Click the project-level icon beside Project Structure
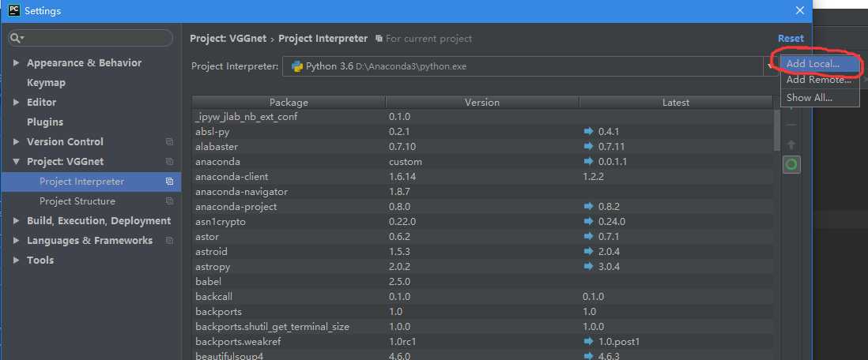The width and height of the screenshot is (868, 360). tap(169, 201)
